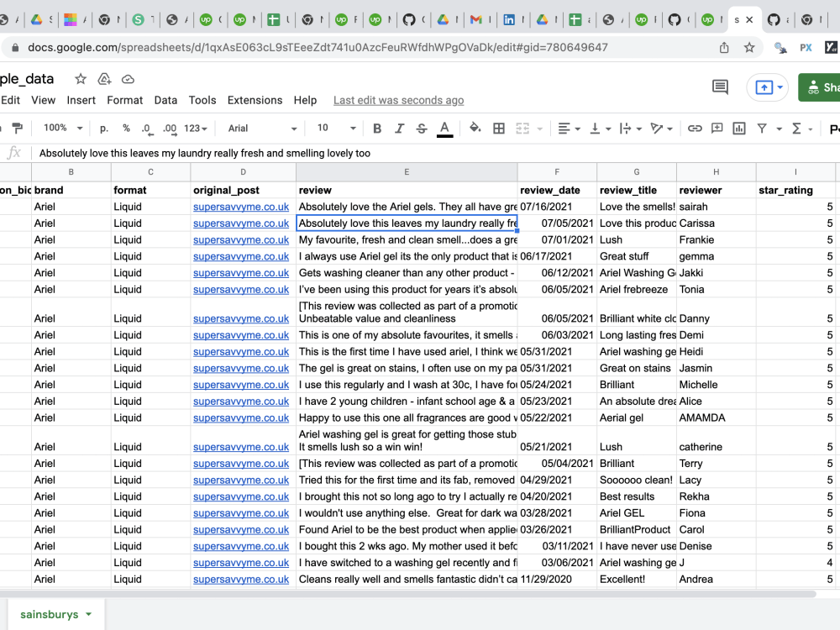Open the vertical align dropdown
Screen dimensions: 840x630
(x=600, y=129)
